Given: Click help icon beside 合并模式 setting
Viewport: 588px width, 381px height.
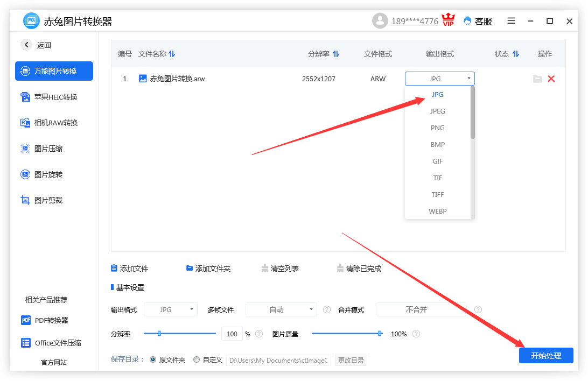Looking at the screenshot, I should 478,309.
